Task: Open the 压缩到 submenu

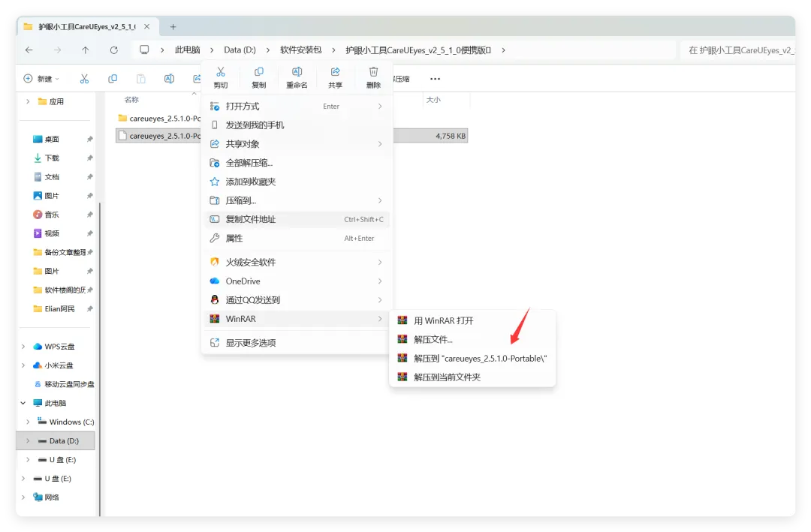Action: click(297, 200)
